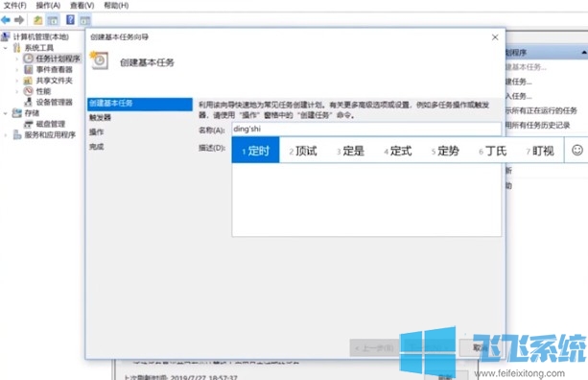Click 启用所有任务历史记录 in actions pane
Viewport: 588px width, 380px height.
point(538,125)
